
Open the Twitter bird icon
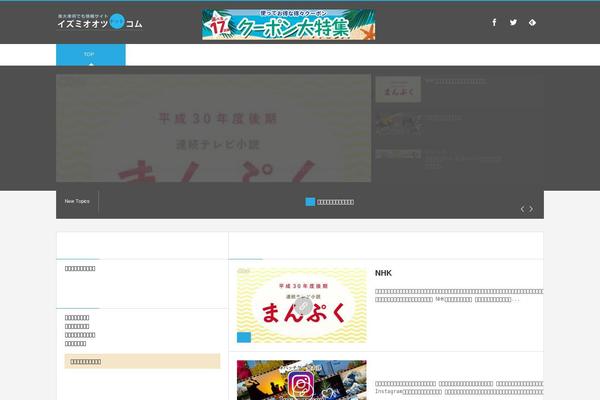tap(513, 22)
